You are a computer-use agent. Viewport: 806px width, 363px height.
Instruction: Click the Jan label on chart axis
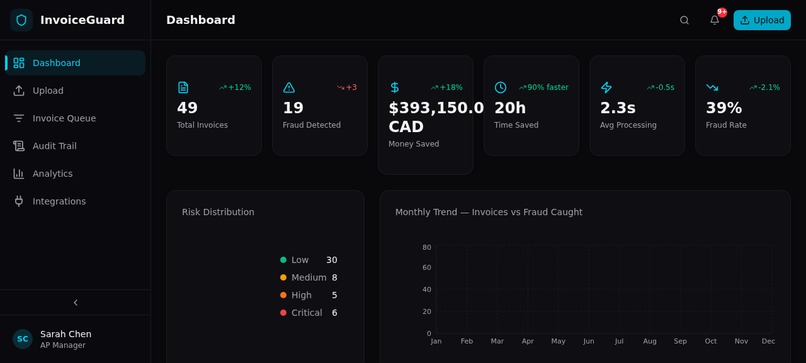click(x=436, y=341)
